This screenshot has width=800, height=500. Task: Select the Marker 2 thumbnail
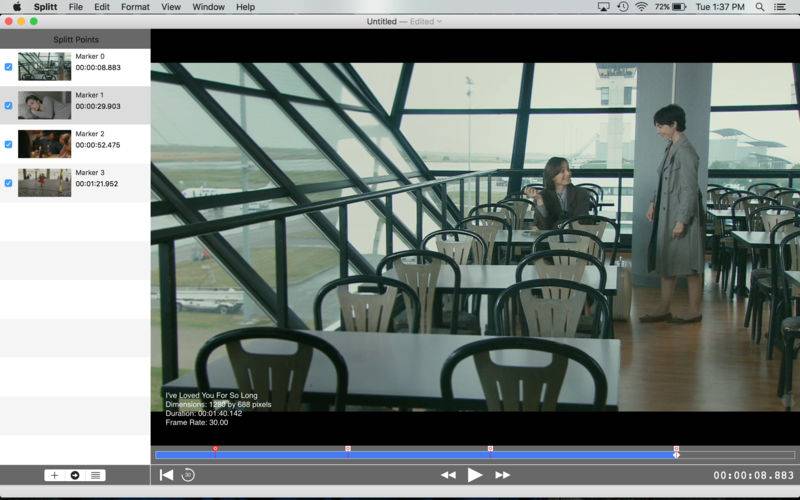click(44, 144)
